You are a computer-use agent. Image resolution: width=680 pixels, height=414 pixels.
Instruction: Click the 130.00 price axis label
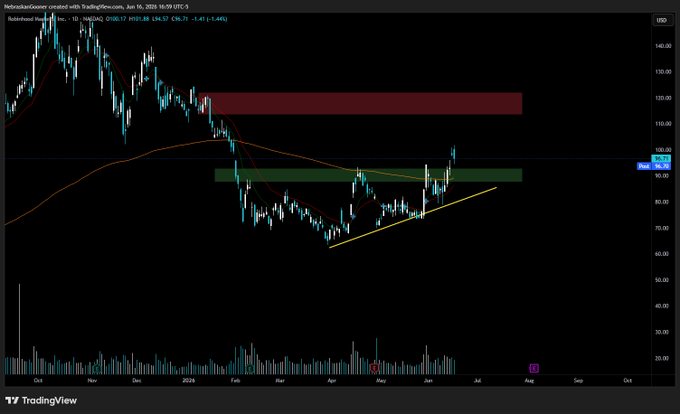pos(663,72)
